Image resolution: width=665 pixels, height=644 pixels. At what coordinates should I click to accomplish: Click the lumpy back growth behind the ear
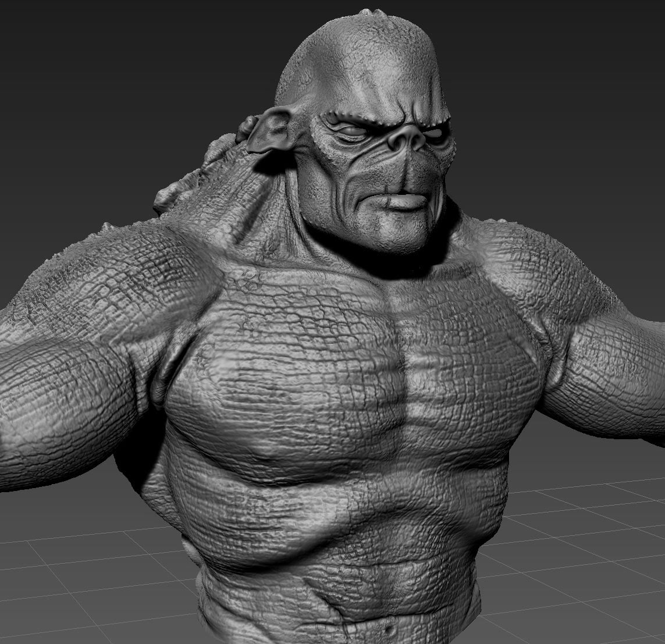tap(192, 175)
